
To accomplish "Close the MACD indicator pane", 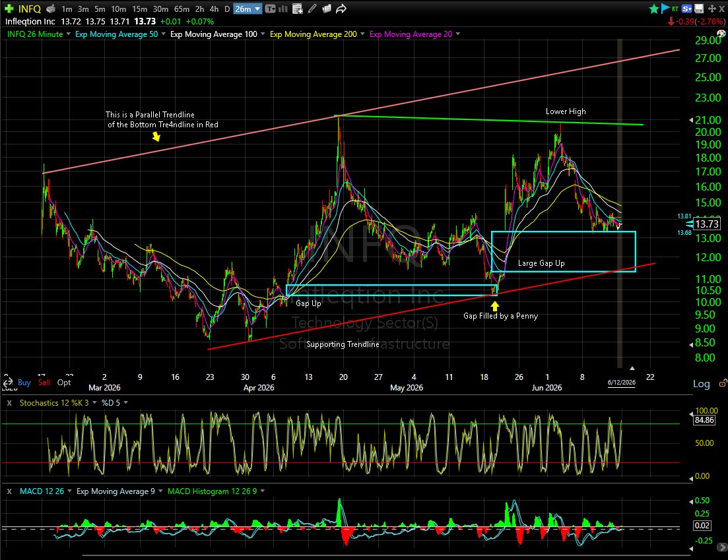I will (x=9, y=491).
